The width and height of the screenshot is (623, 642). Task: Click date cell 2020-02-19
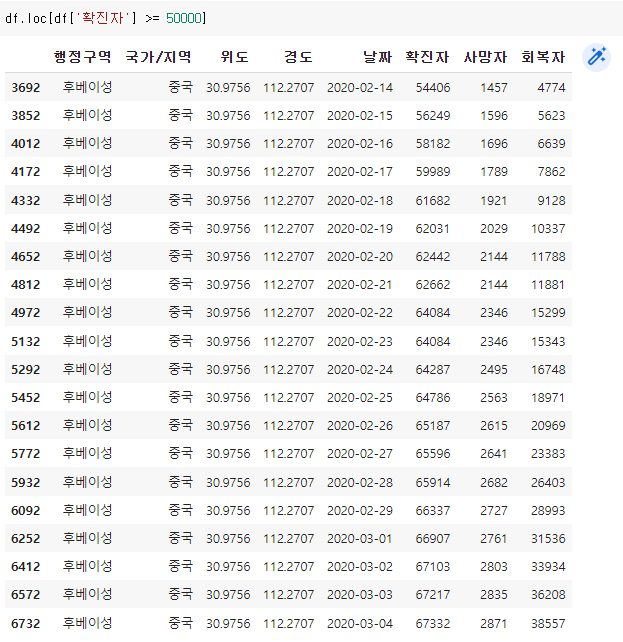pyautogui.click(x=360, y=228)
